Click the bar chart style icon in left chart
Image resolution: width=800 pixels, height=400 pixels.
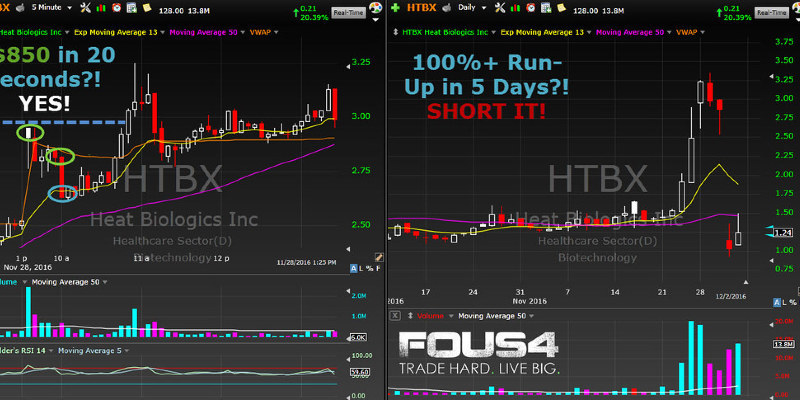101,8
